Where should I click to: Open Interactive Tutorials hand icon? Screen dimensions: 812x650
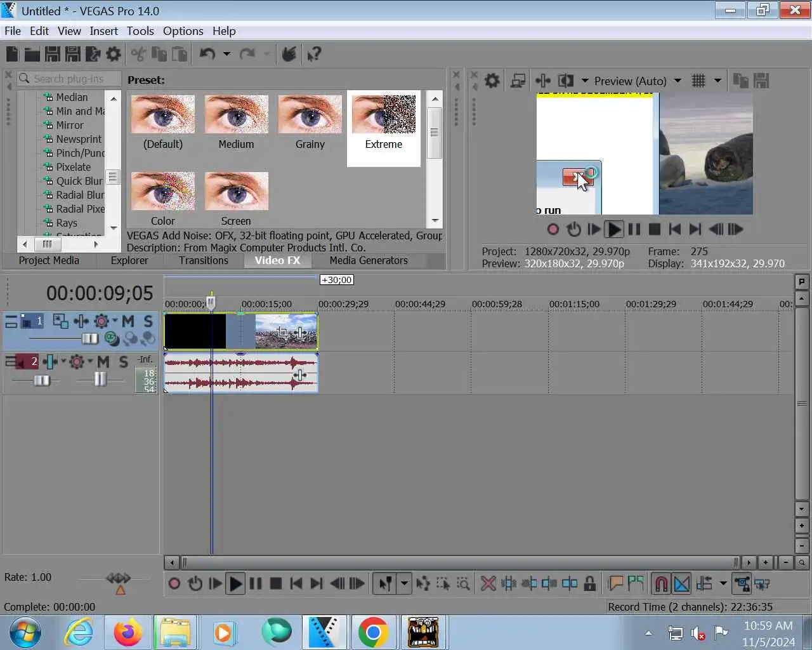click(289, 55)
